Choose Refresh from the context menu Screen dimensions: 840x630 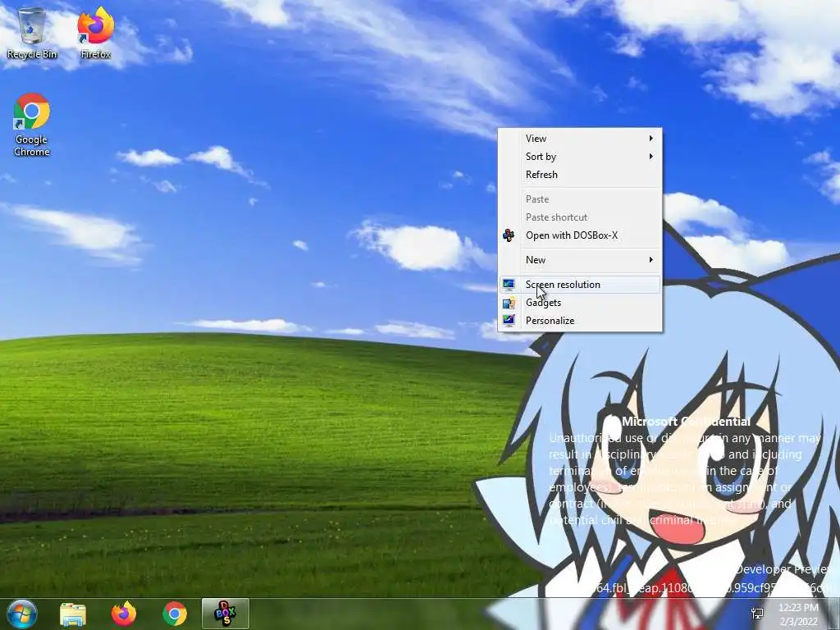pos(580,175)
